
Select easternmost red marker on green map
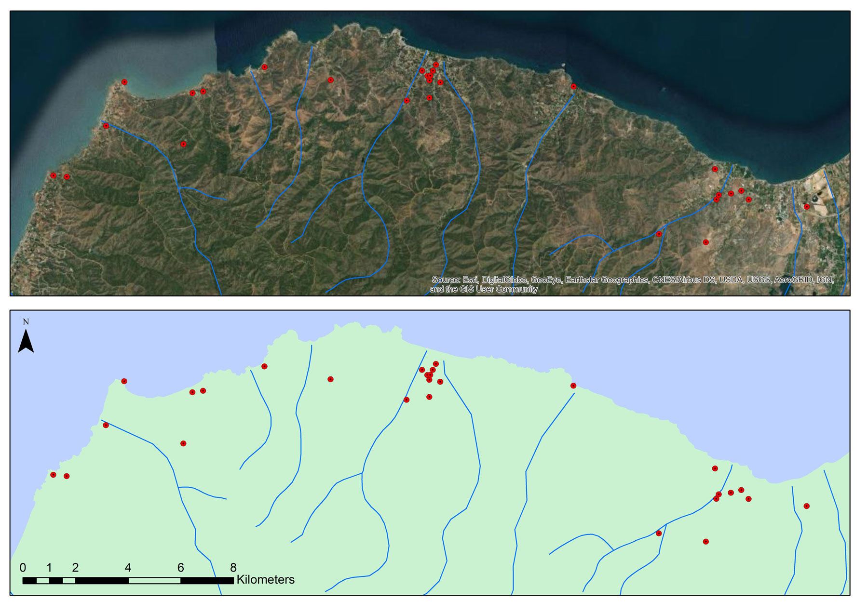(806, 506)
